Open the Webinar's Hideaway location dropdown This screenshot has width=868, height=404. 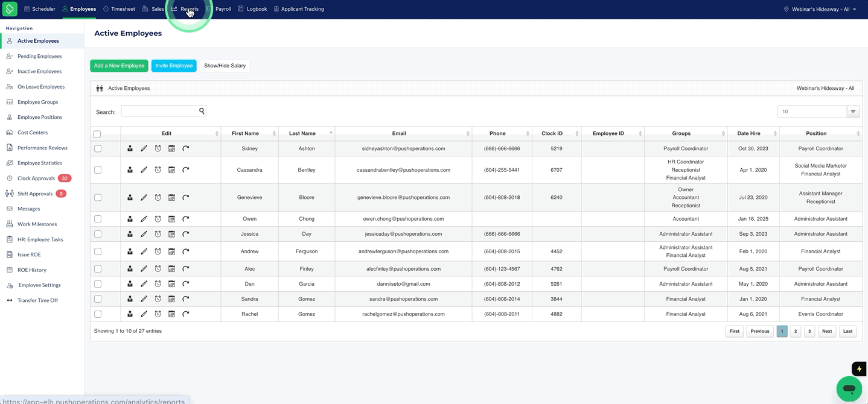(x=820, y=9)
